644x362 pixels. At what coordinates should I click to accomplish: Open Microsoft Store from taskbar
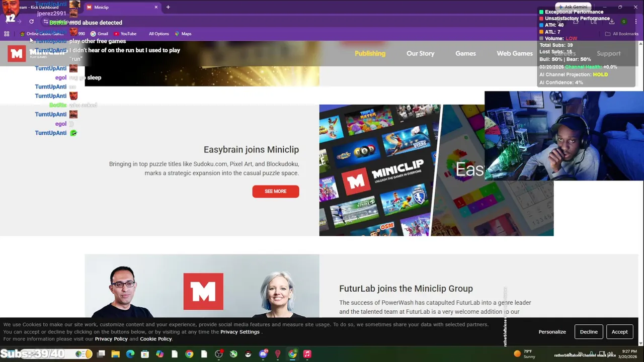coord(145,354)
